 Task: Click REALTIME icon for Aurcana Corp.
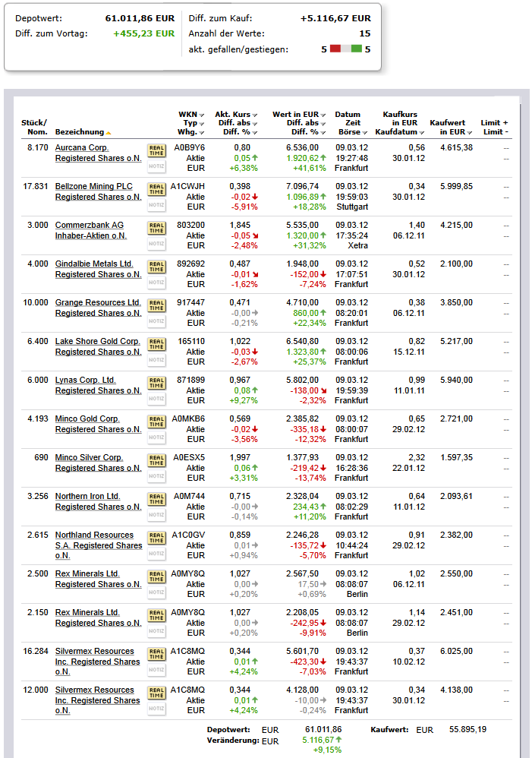[x=156, y=150]
